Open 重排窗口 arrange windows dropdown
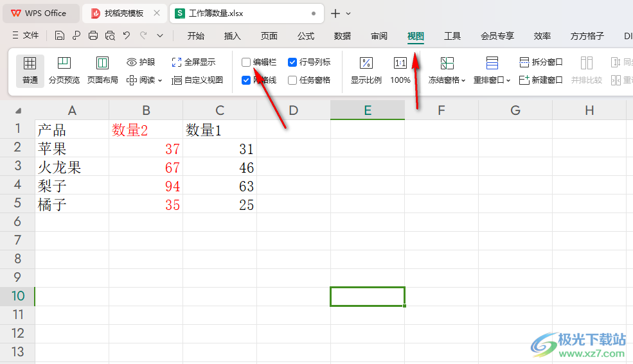 pyautogui.click(x=492, y=71)
